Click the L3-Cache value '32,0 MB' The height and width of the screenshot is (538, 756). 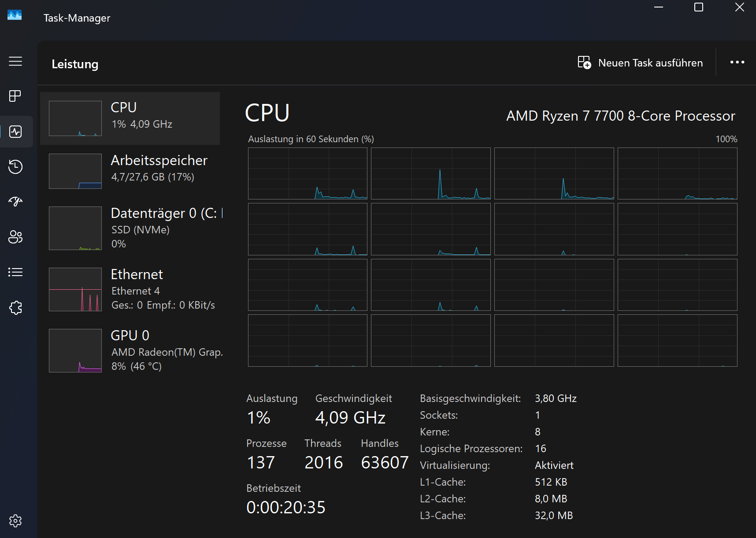(x=554, y=516)
